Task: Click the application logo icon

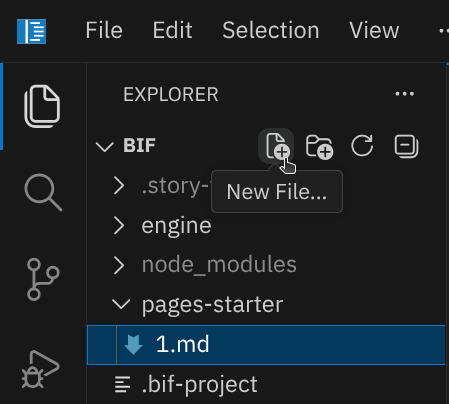Action: (32, 31)
